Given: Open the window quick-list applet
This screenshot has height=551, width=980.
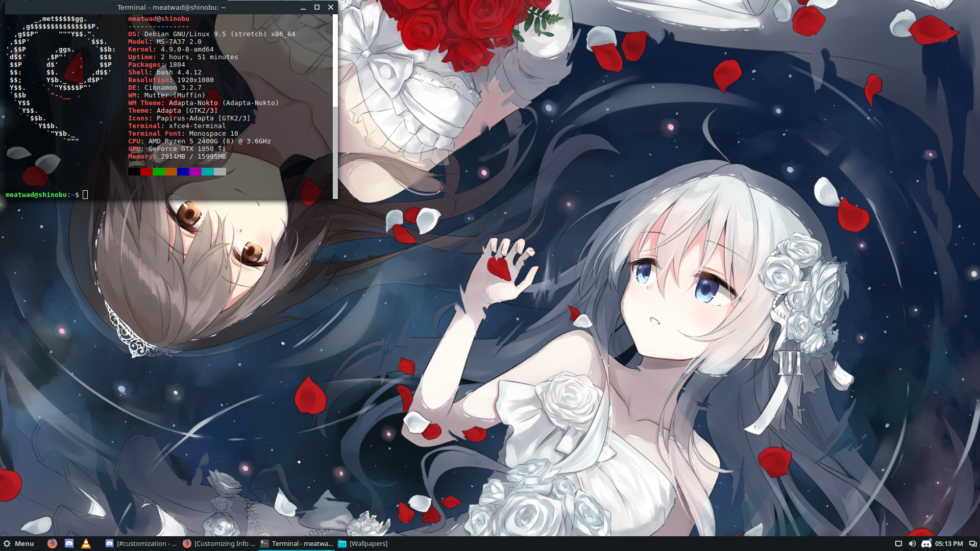Looking at the screenshot, I should pyautogui.click(x=973, y=543).
